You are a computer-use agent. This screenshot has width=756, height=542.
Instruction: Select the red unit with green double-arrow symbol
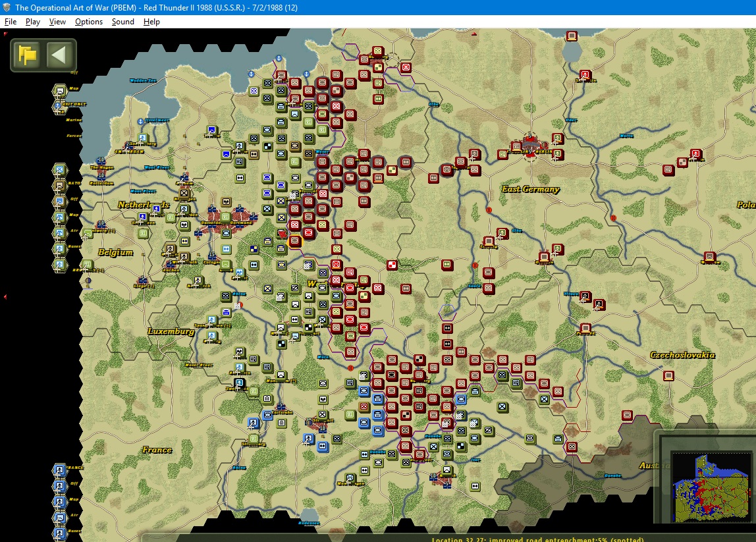click(x=447, y=265)
